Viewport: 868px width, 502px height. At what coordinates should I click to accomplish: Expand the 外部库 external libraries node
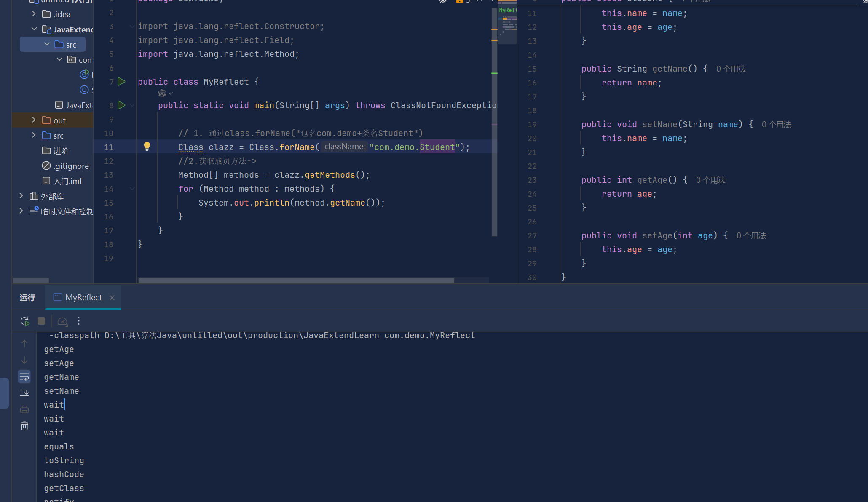click(21, 196)
